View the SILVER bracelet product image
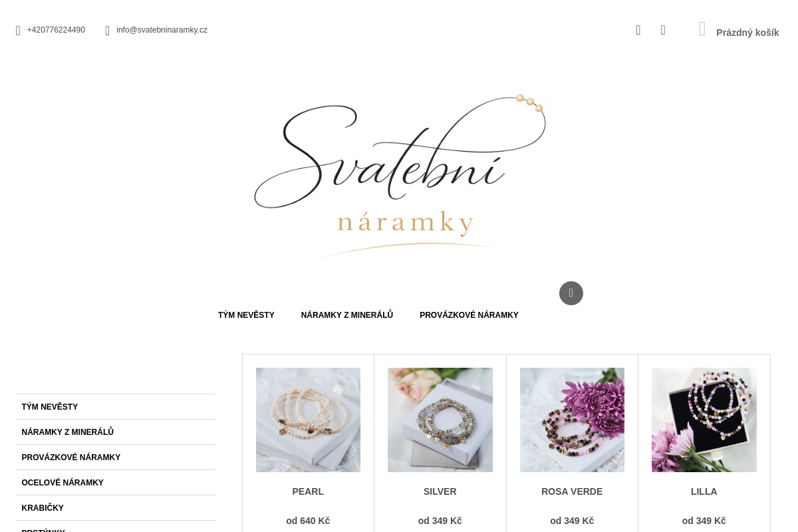This screenshot has height=532, width=798. [x=440, y=420]
